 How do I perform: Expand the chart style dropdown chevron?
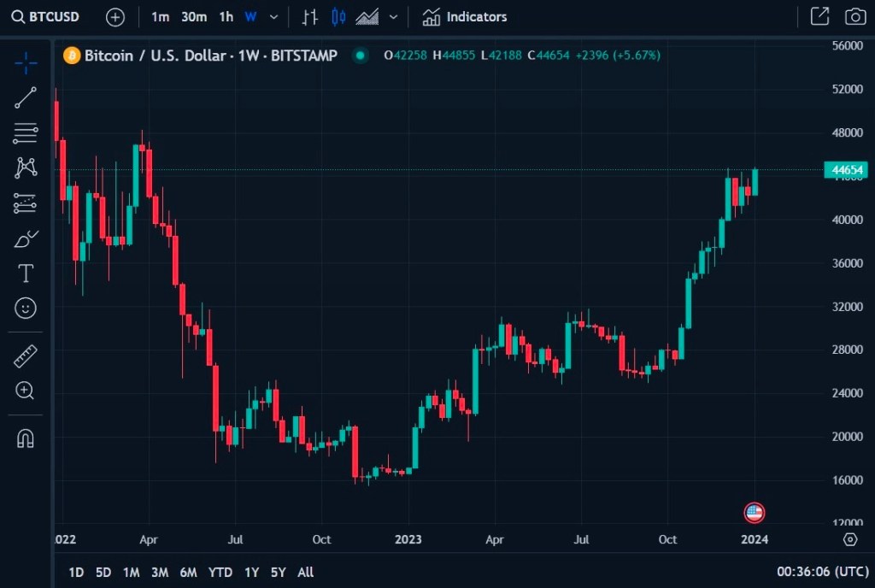(393, 16)
